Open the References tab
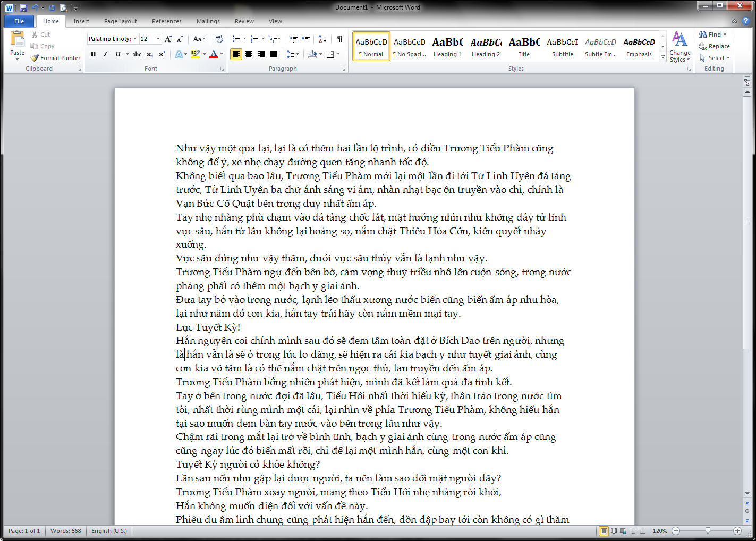The height and width of the screenshot is (541, 756). point(166,21)
